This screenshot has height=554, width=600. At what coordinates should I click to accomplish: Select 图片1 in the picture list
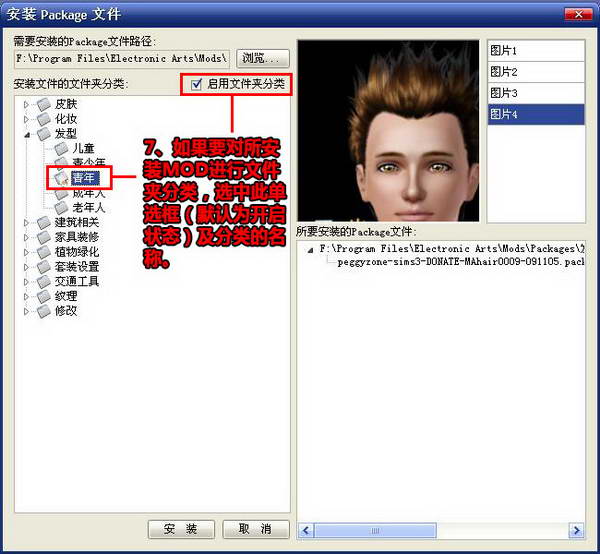(x=534, y=50)
